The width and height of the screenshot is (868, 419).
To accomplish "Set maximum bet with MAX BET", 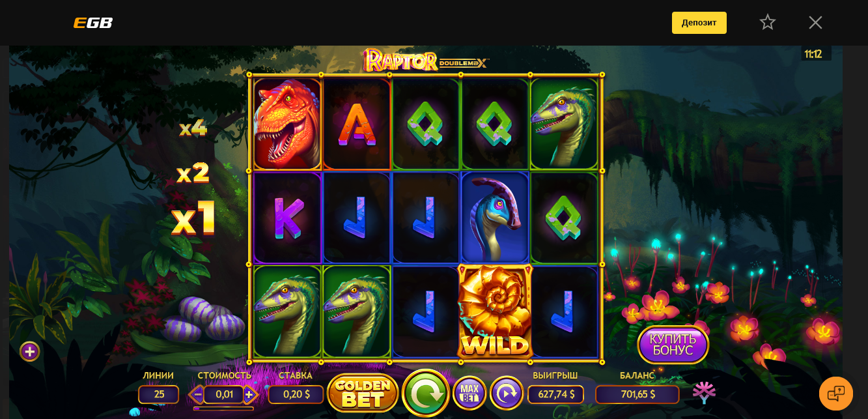I will pyautogui.click(x=469, y=393).
